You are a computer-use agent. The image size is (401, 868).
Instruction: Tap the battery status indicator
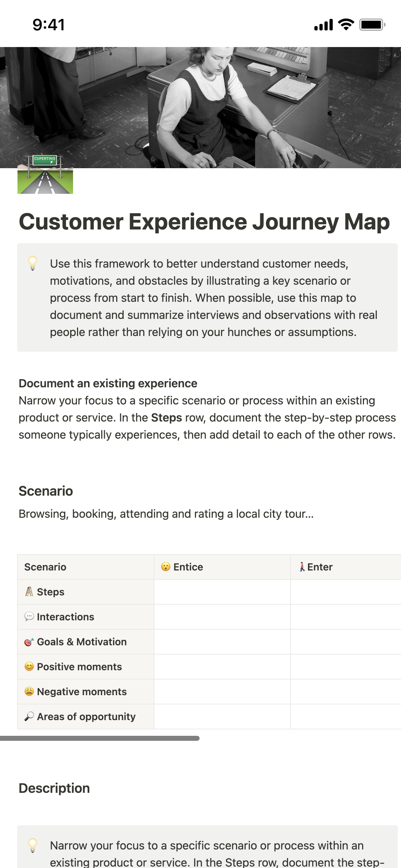click(x=372, y=25)
